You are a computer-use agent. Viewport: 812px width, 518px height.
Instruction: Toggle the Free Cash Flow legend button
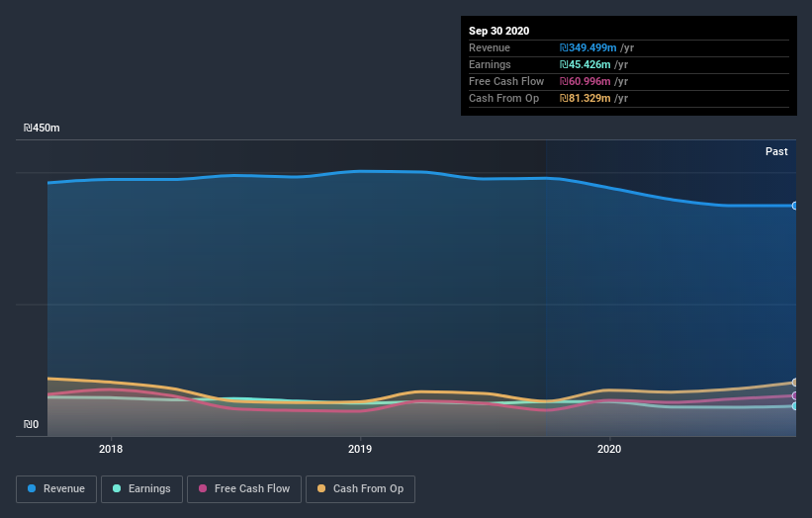coord(244,489)
